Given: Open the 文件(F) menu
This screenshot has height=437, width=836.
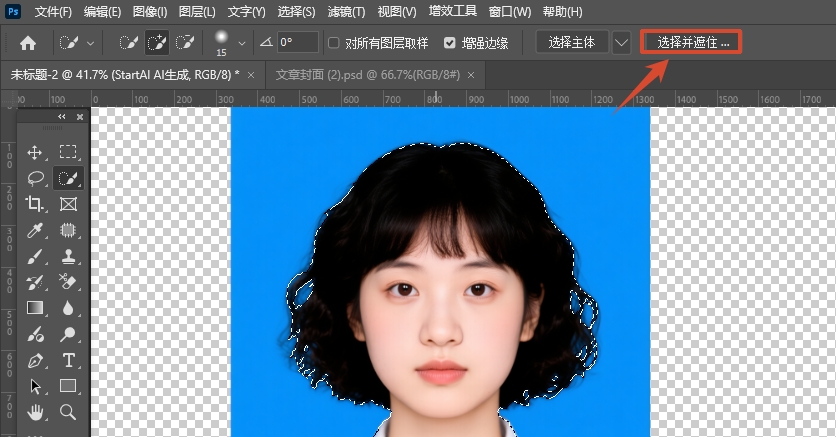Looking at the screenshot, I should click(x=53, y=11).
